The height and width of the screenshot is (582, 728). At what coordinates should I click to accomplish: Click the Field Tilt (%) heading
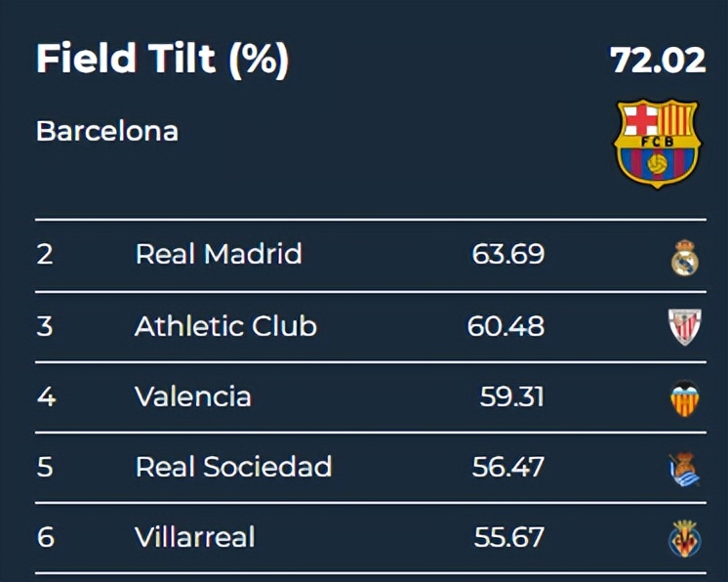coord(162,61)
